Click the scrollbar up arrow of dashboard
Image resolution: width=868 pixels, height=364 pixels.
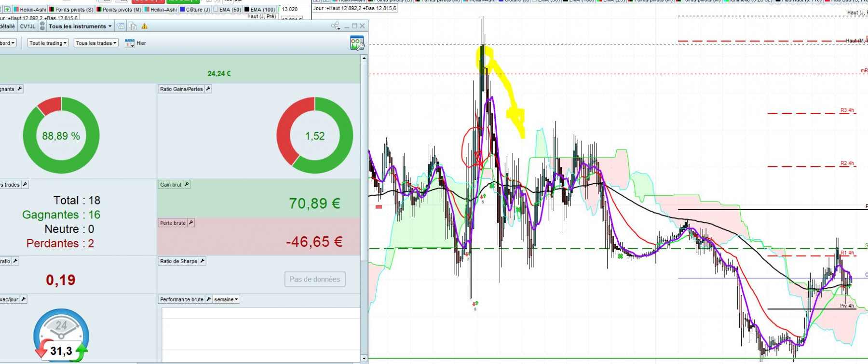point(364,58)
